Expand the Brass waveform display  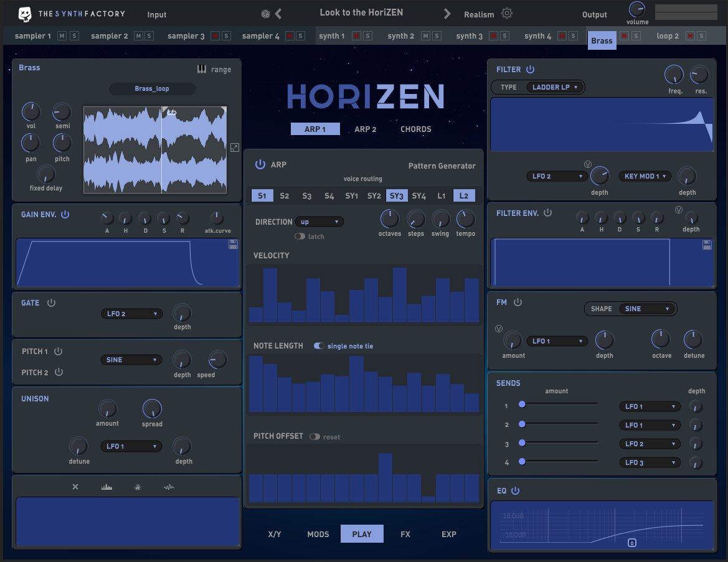234,148
